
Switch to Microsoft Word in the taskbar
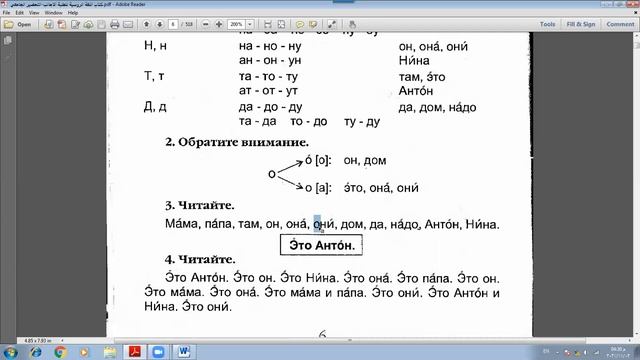[184, 352]
